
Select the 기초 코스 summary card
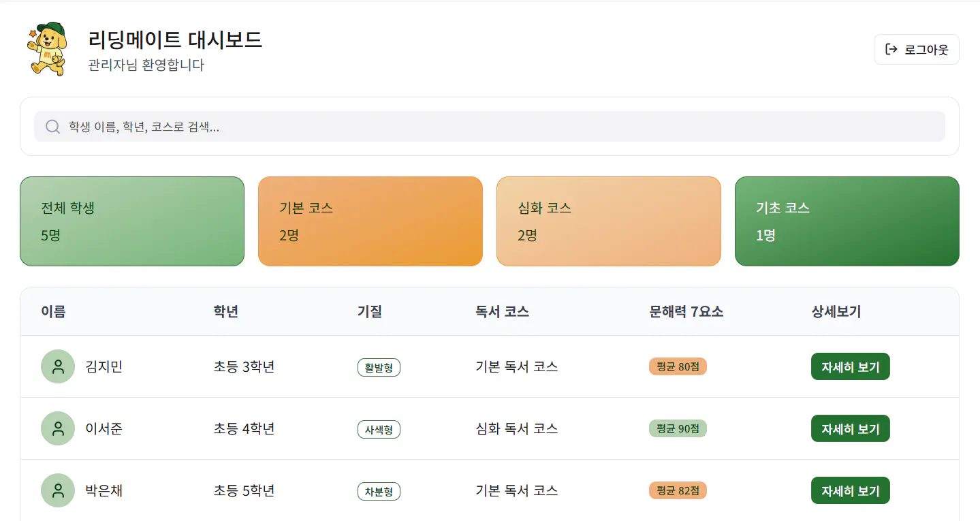[x=847, y=221]
